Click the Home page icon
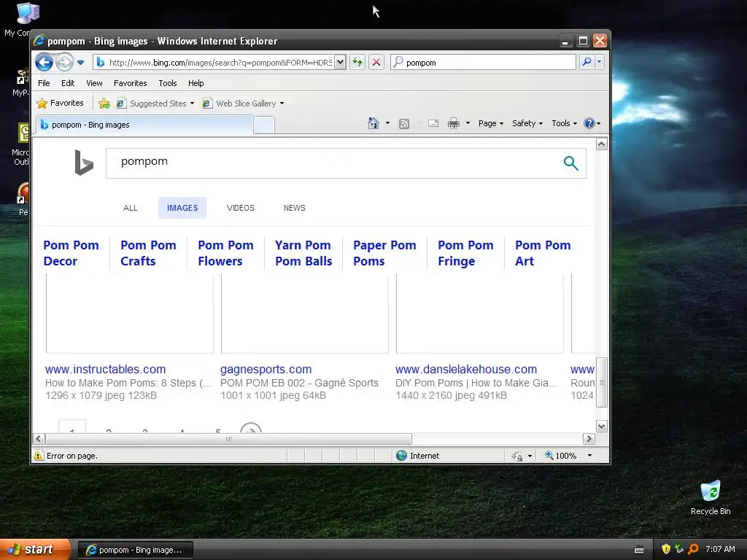The height and width of the screenshot is (560, 747). pos(373,123)
